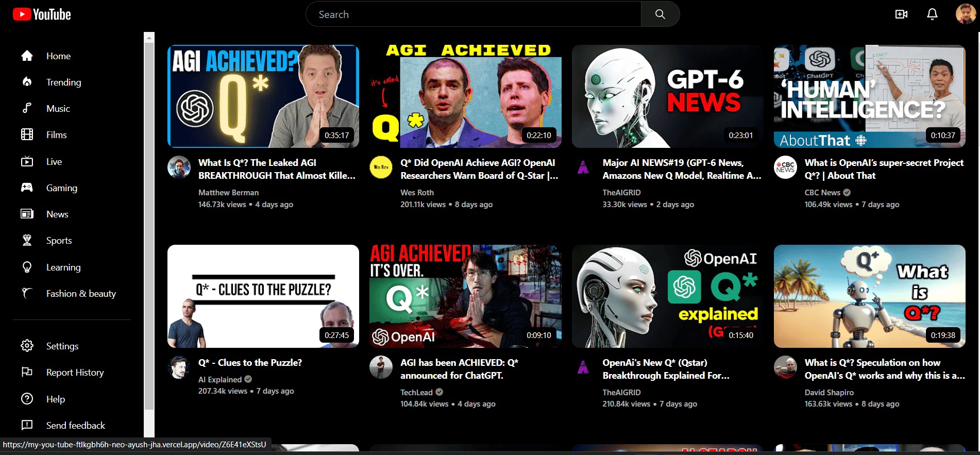Play the 'OpenAI Q* explained' thumbnail
Viewport: 980px width, 455px height.
point(668,296)
